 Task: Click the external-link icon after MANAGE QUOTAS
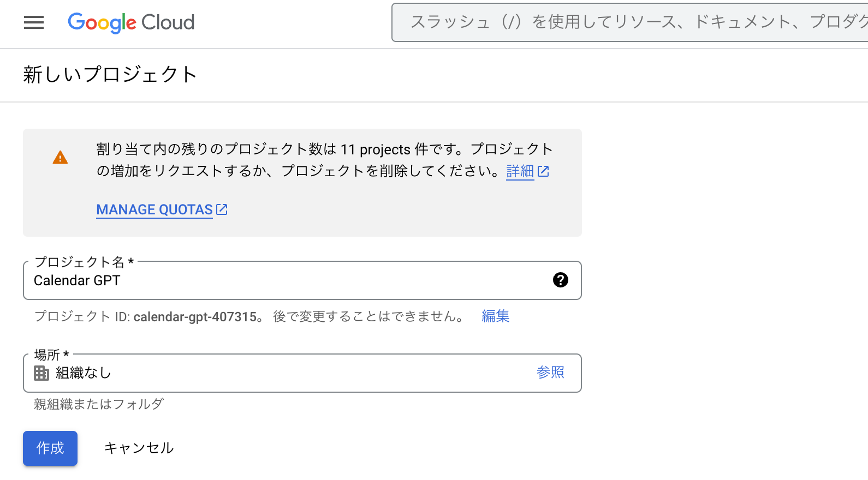222,209
